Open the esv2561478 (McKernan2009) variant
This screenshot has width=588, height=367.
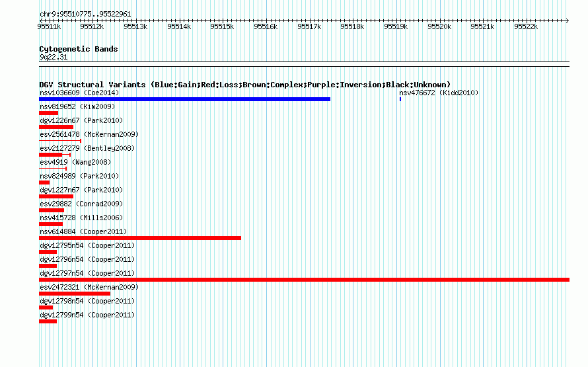[89, 134]
